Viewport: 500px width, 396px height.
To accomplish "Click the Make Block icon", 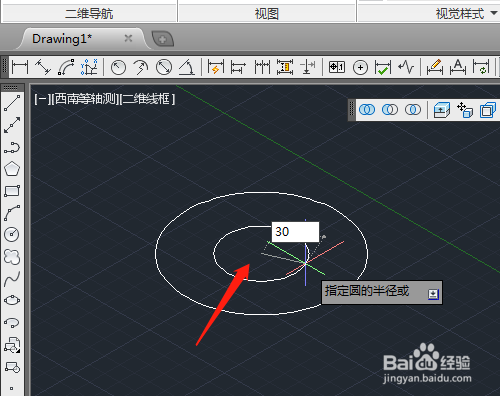I will [12, 367].
